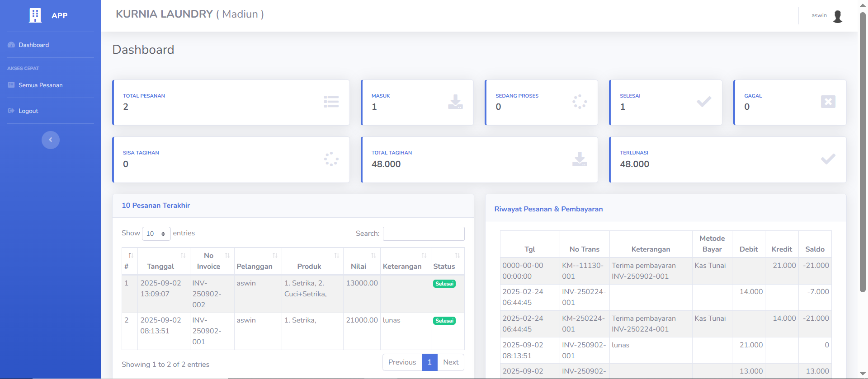This screenshot has height=379, width=868.
Task: Click the Selesai checkmark icon
Action: click(703, 102)
